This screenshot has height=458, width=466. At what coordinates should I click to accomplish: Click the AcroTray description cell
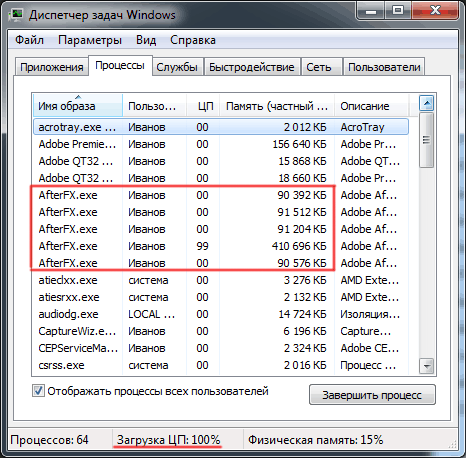[x=362, y=127]
